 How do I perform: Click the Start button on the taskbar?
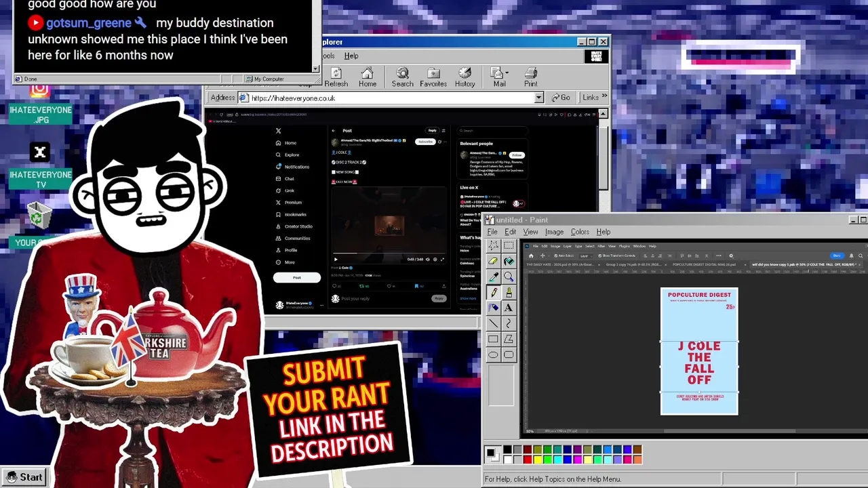click(24, 477)
